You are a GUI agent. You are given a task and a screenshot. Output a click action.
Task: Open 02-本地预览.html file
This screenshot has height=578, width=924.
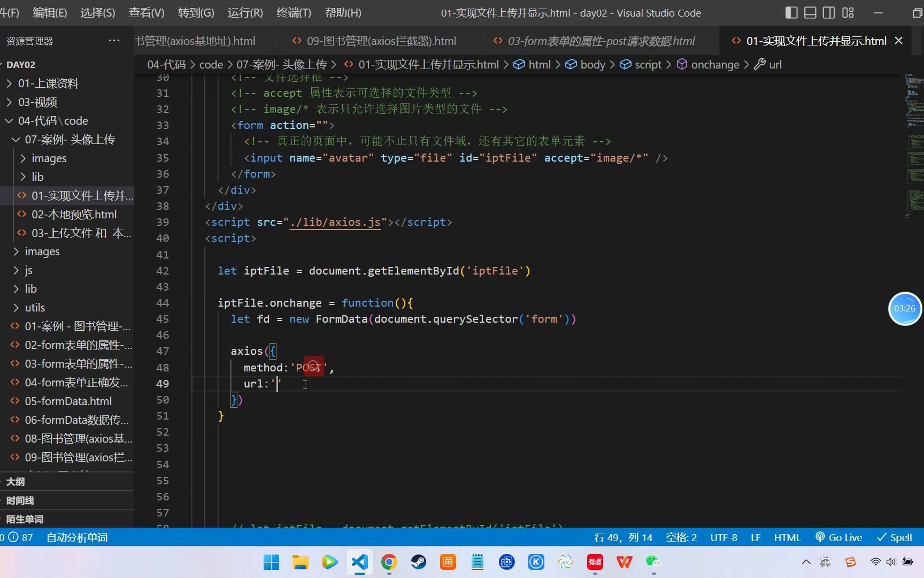74,215
